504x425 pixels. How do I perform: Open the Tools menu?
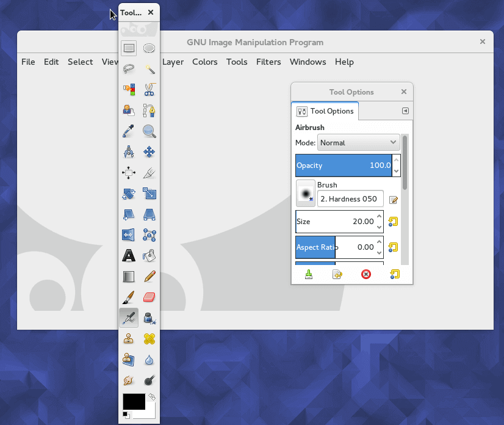tap(237, 62)
